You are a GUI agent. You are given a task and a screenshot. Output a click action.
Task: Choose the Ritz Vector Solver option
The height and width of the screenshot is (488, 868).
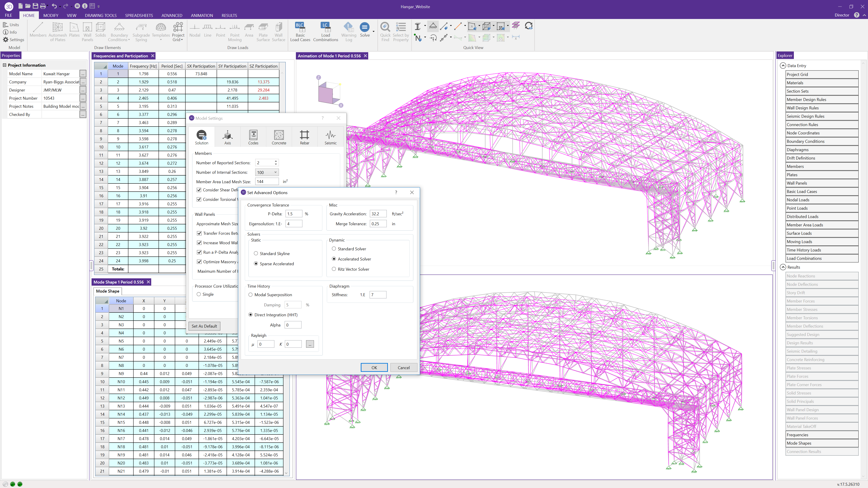[334, 269]
